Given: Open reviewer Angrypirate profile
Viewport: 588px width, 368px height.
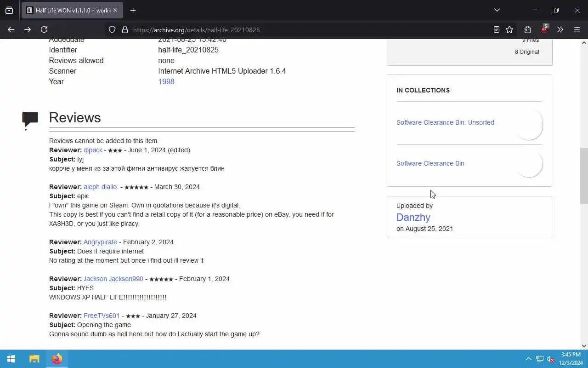Looking at the screenshot, I should point(100,242).
